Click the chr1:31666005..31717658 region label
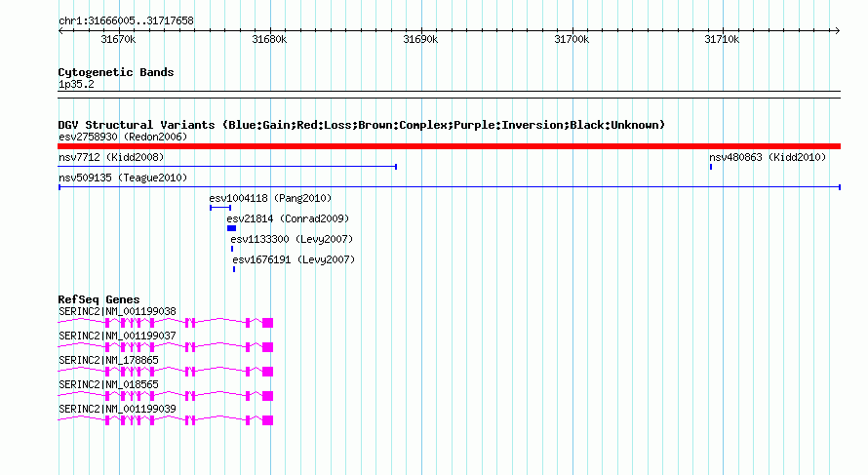868x475 pixels. [x=126, y=21]
